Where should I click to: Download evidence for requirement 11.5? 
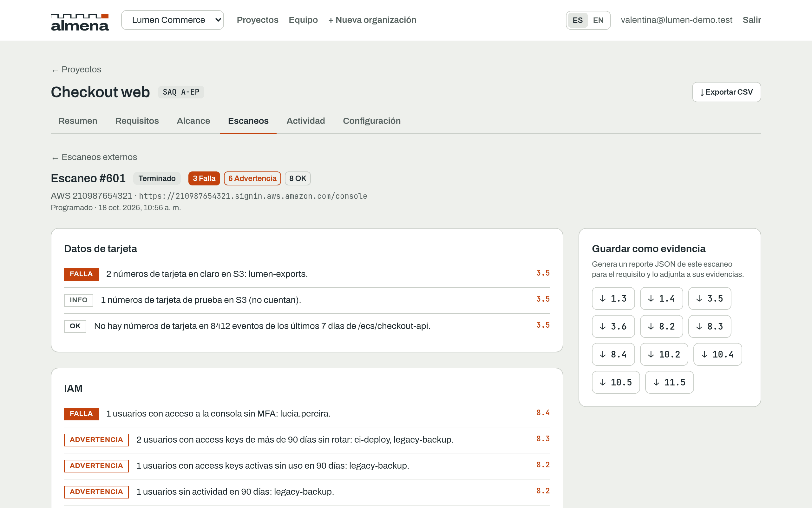click(669, 382)
